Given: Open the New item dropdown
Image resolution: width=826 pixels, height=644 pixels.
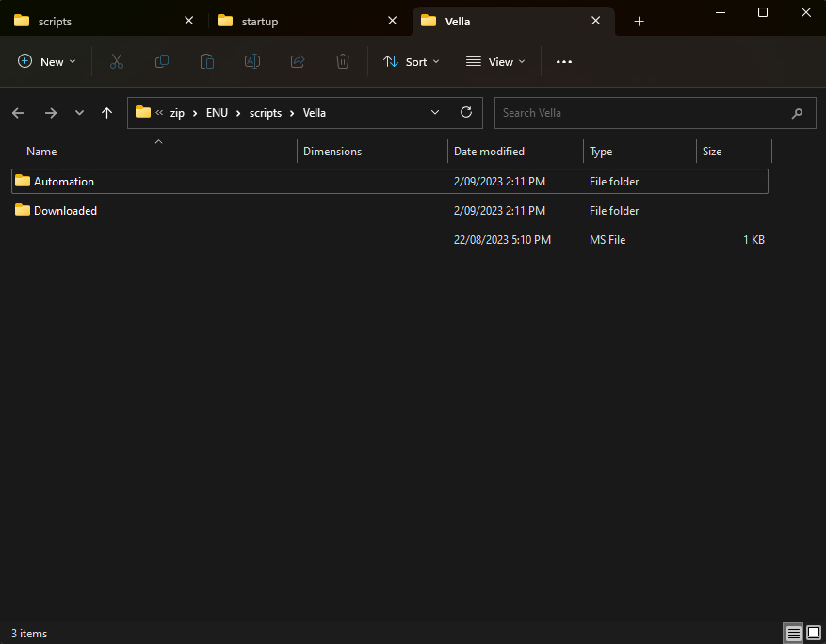Looking at the screenshot, I should pos(47,61).
